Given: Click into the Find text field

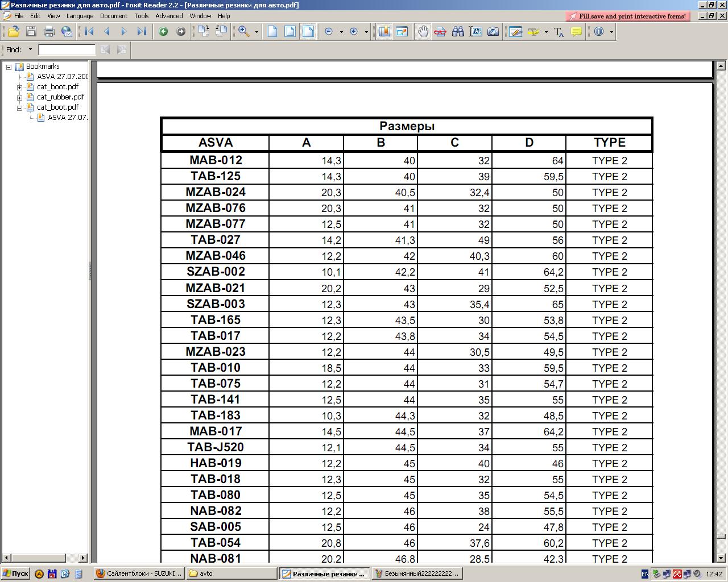Looking at the screenshot, I should [67, 50].
